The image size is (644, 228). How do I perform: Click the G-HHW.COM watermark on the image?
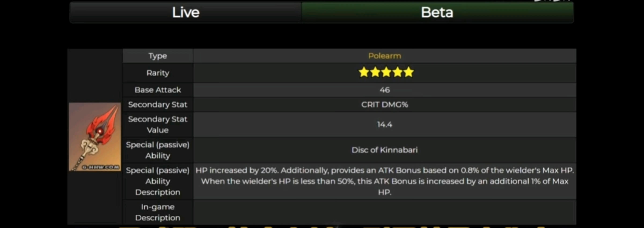coord(101,167)
